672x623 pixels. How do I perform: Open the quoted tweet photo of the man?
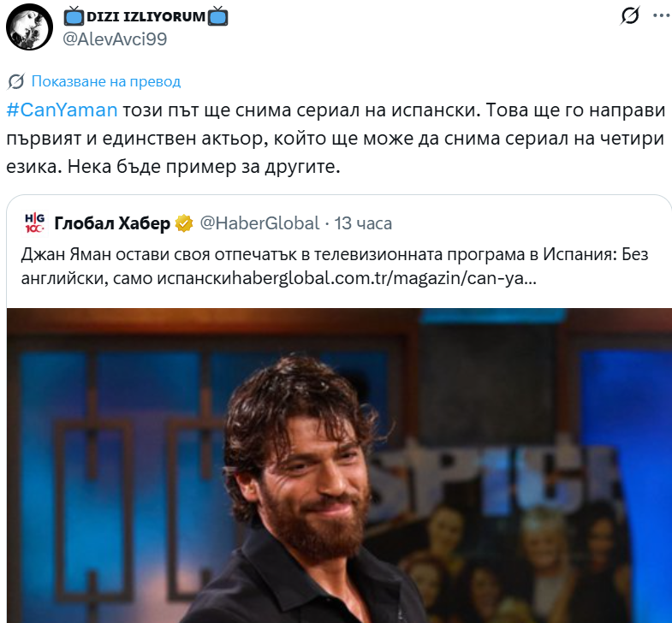tap(339, 466)
